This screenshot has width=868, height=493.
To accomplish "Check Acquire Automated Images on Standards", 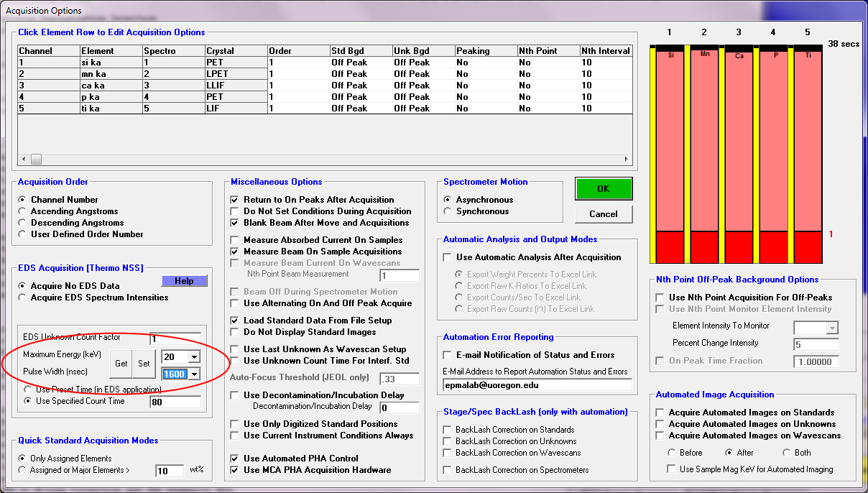I will pyautogui.click(x=660, y=413).
